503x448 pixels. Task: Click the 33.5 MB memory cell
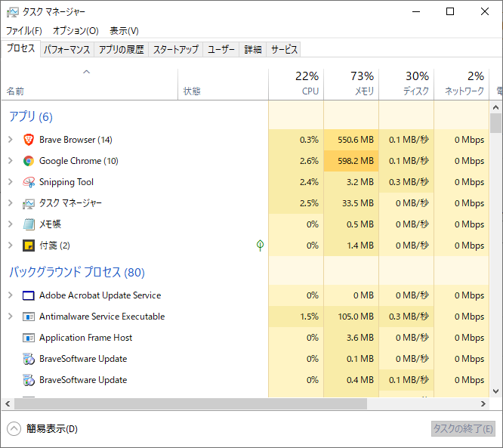[351, 203]
